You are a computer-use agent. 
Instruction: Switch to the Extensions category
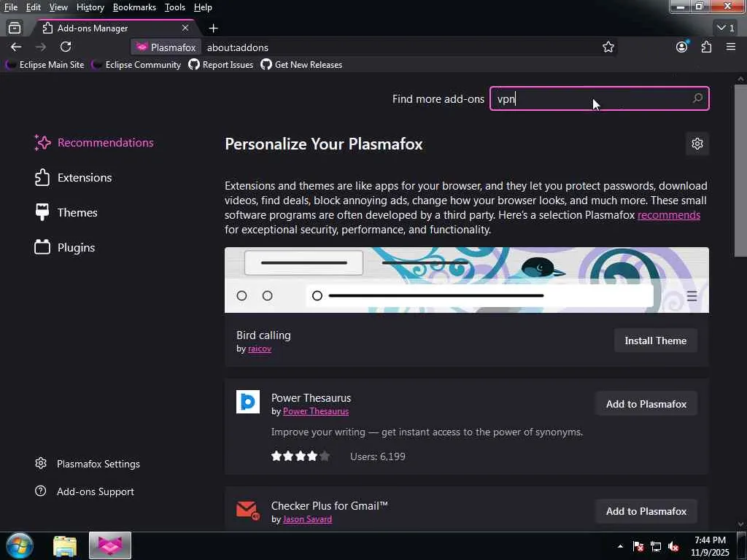pos(74,178)
